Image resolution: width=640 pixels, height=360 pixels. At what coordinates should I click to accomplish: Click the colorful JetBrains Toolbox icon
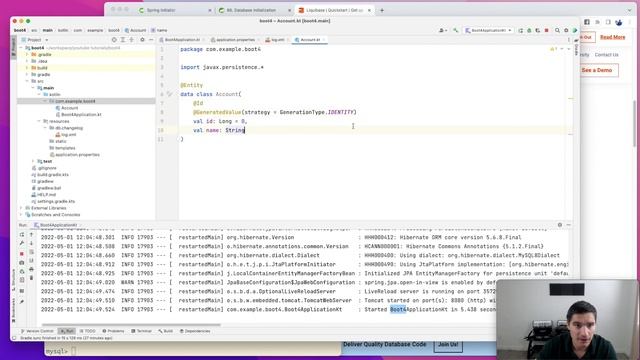[x=575, y=30]
